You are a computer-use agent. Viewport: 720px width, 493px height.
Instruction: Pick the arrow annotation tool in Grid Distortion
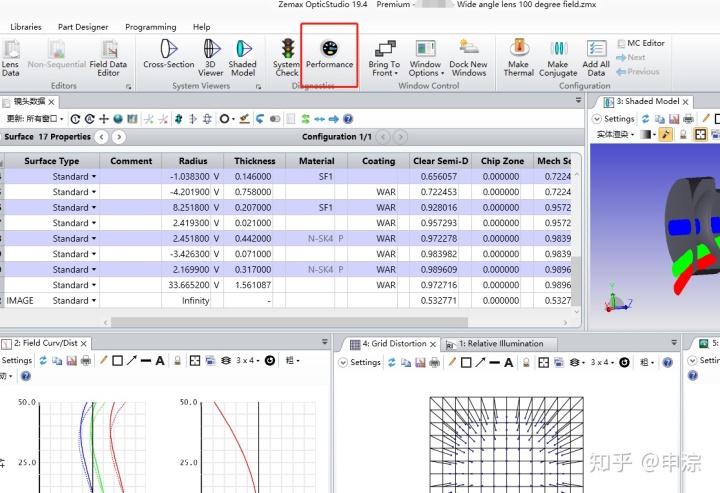pos(480,363)
